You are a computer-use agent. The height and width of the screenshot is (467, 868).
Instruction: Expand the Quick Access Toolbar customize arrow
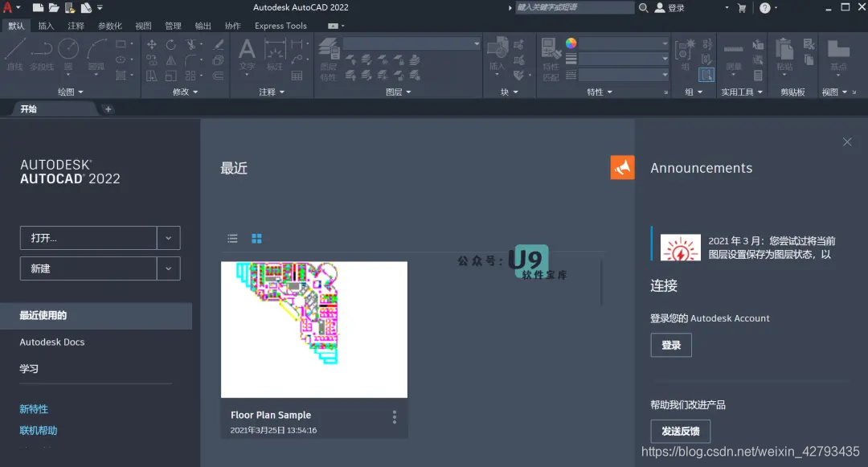coord(100,8)
